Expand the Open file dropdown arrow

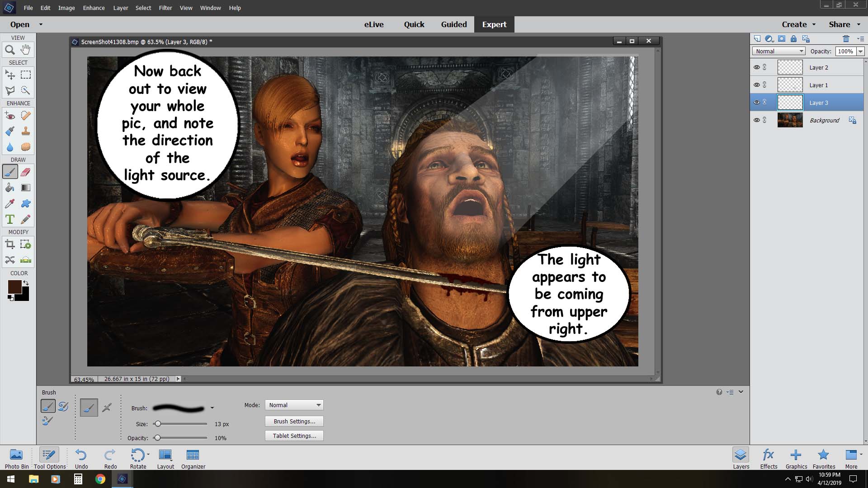coord(41,24)
